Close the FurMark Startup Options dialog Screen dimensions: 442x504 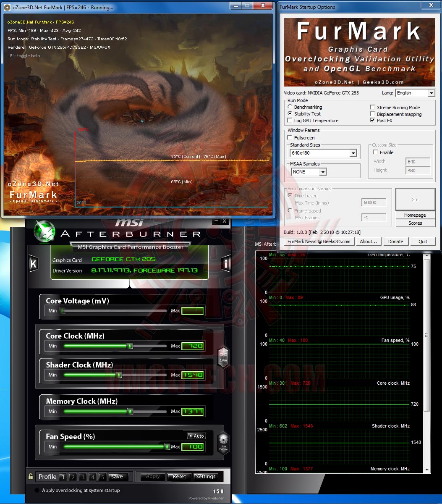(430, 5)
